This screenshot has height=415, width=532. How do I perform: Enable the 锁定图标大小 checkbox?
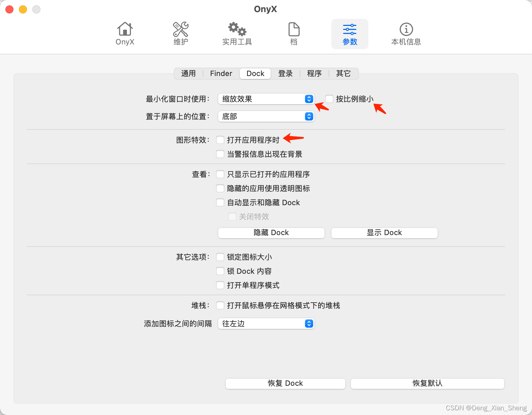[220, 257]
